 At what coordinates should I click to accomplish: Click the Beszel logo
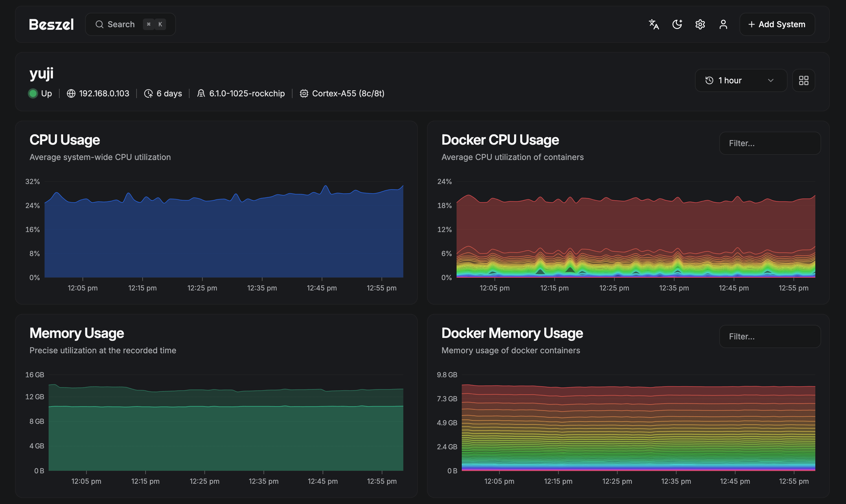pyautogui.click(x=51, y=25)
